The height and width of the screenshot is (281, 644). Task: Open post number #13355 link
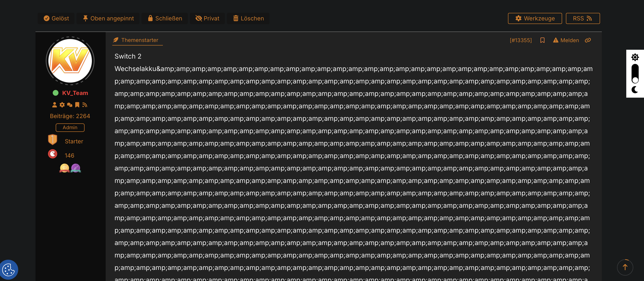[521, 40]
